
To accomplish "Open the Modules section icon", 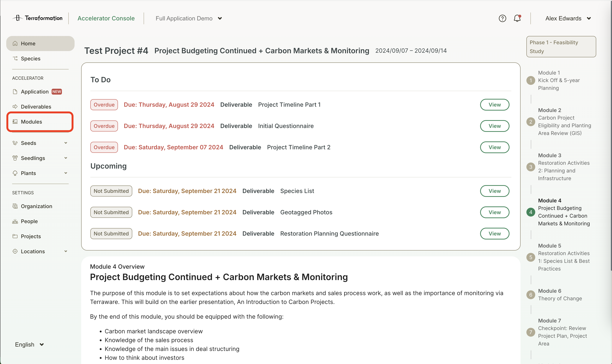I will point(15,122).
